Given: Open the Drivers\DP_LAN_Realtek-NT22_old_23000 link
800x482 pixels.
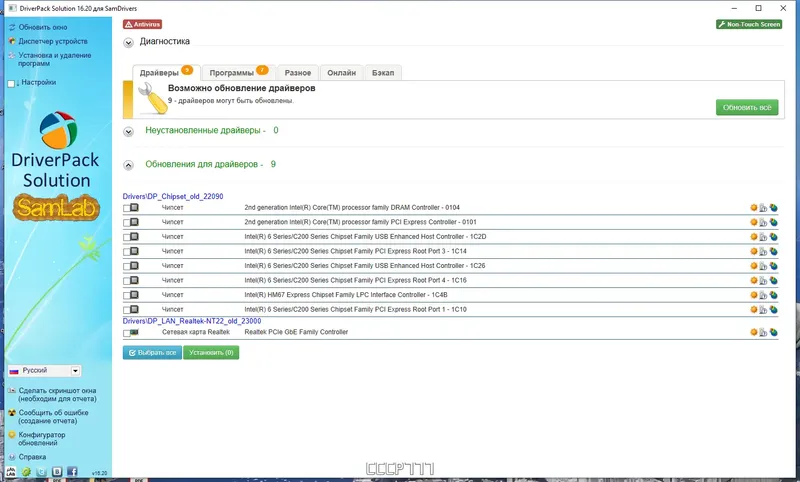Looking at the screenshot, I should [x=192, y=321].
